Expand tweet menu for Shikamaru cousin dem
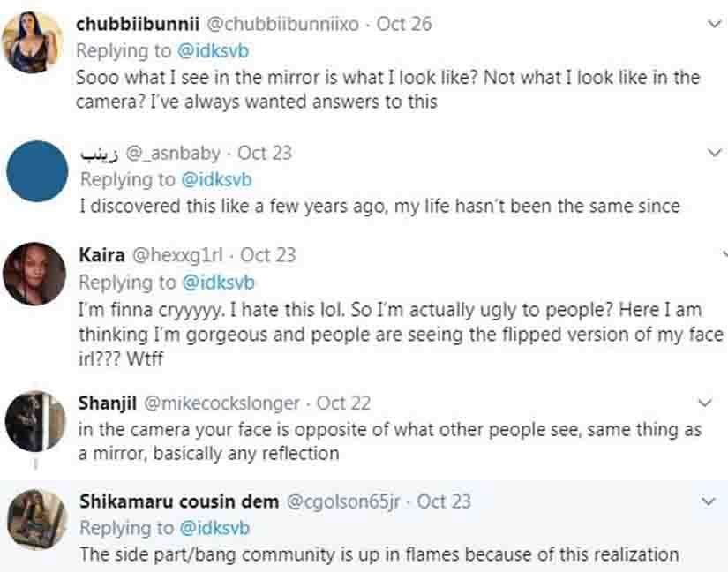Image resolution: width=728 pixels, height=588 pixels. 708,501
